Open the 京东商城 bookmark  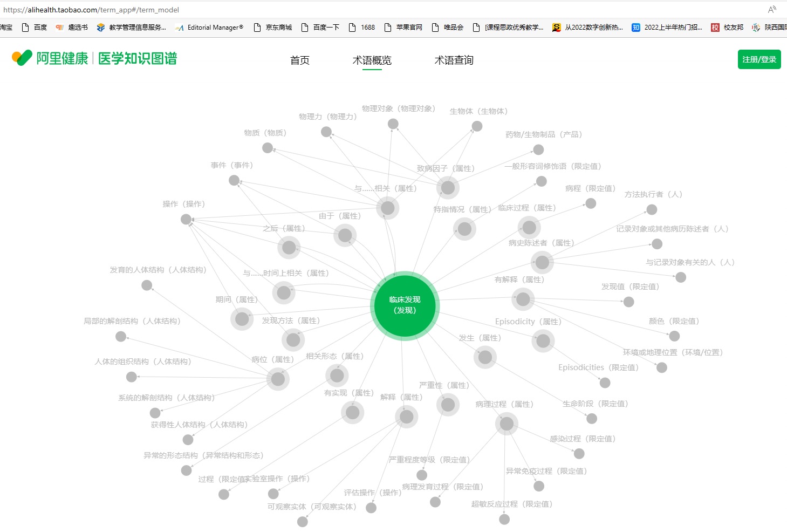[273, 28]
